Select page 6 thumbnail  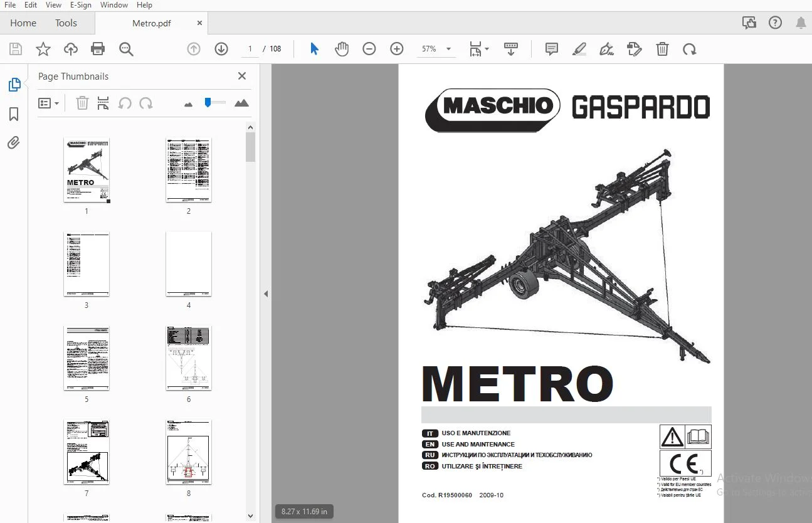pyautogui.click(x=189, y=358)
